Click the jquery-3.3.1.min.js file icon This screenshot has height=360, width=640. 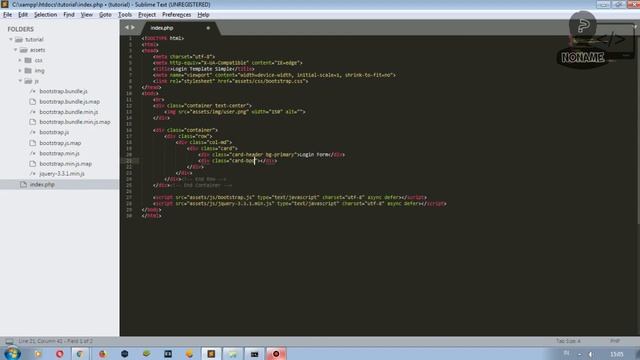tap(33, 174)
